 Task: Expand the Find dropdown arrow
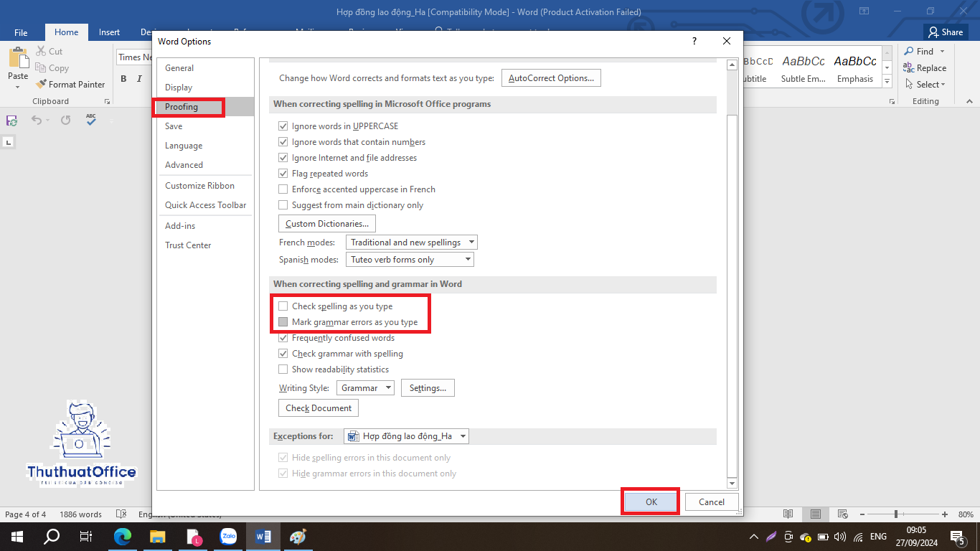942,52
